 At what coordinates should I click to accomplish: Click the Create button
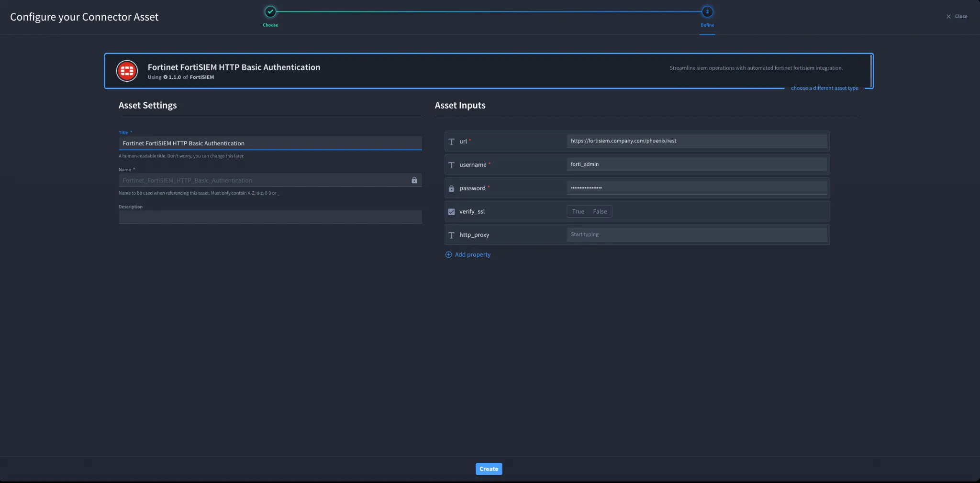click(x=489, y=469)
